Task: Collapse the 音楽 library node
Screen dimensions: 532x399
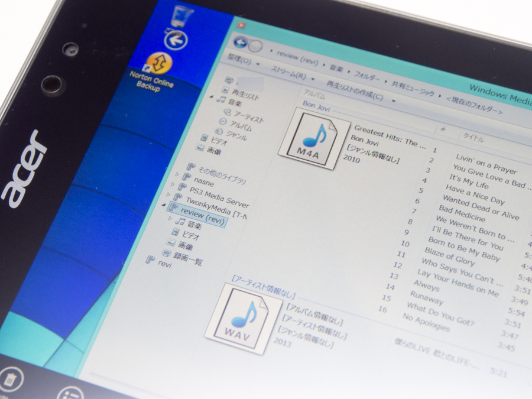Action: pyautogui.click(x=212, y=97)
